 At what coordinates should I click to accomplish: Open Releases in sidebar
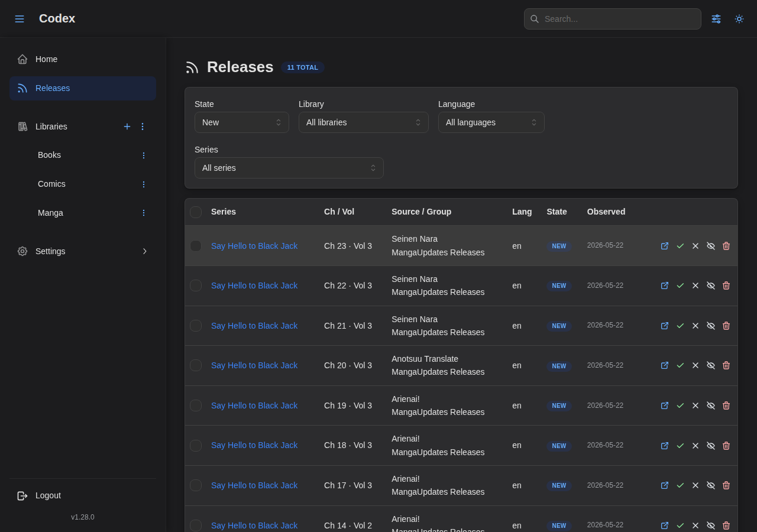[x=83, y=88]
